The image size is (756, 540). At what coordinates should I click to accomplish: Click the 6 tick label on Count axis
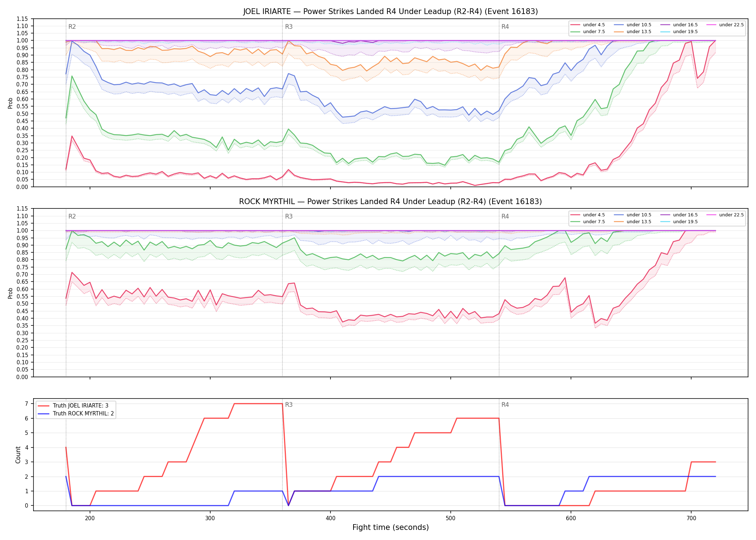26,418
